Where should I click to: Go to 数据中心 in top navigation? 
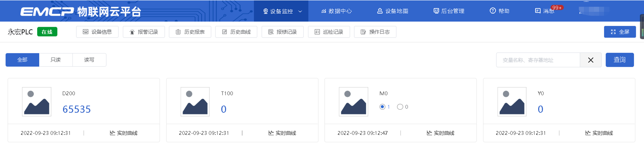pyautogui.click(x=336, y=11)
